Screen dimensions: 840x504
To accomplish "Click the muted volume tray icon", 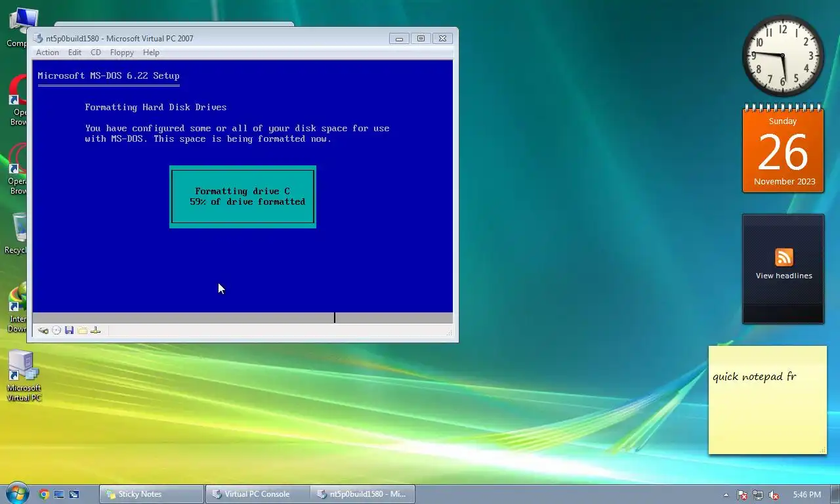I will (774, 495).
